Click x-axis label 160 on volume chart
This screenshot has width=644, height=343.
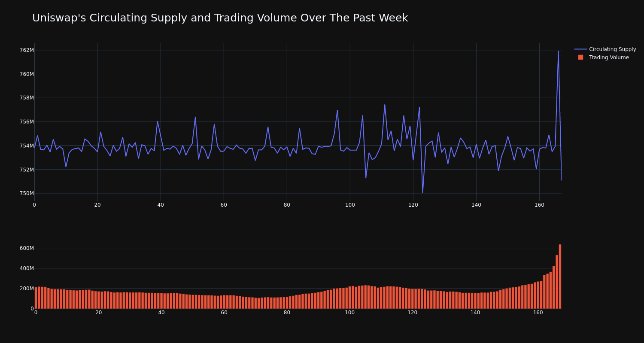click(538, 313)
